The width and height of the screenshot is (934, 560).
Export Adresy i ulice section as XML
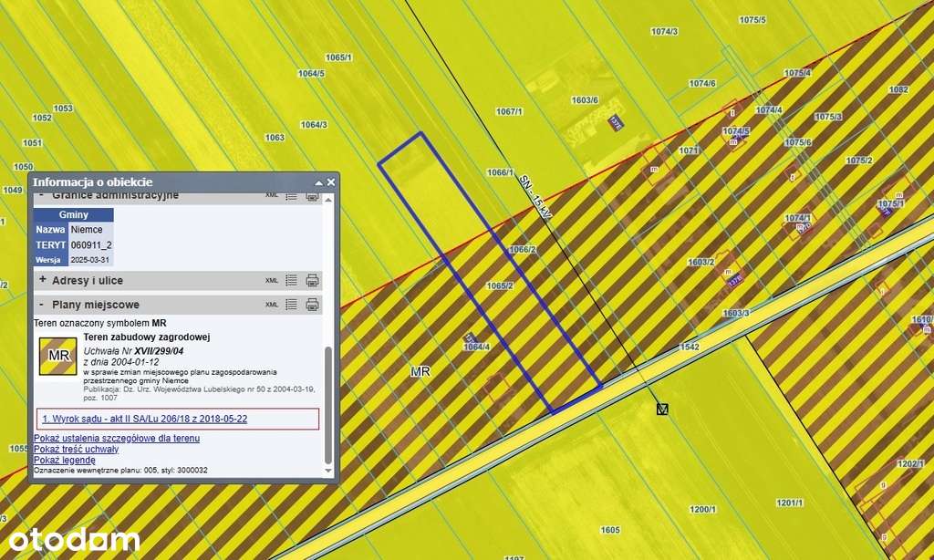tap(272, 281)
